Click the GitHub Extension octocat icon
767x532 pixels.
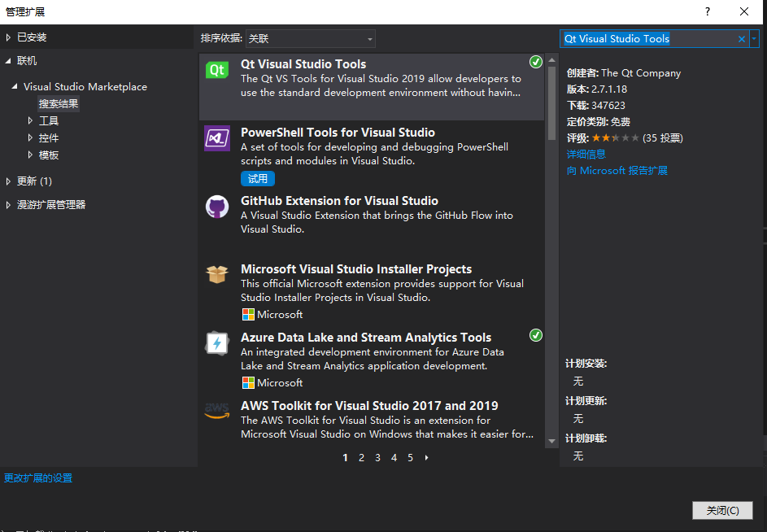pyautogui.click(x=217, y=207)
